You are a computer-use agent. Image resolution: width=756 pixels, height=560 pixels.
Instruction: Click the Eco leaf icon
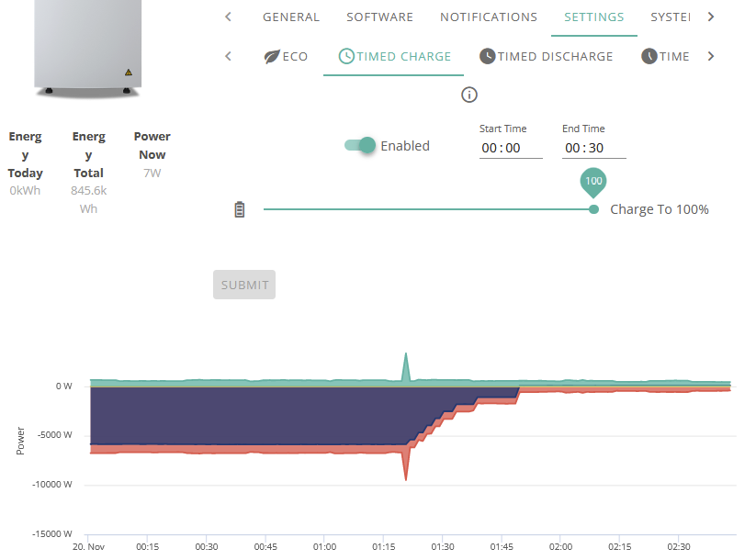tap(272, 56)
